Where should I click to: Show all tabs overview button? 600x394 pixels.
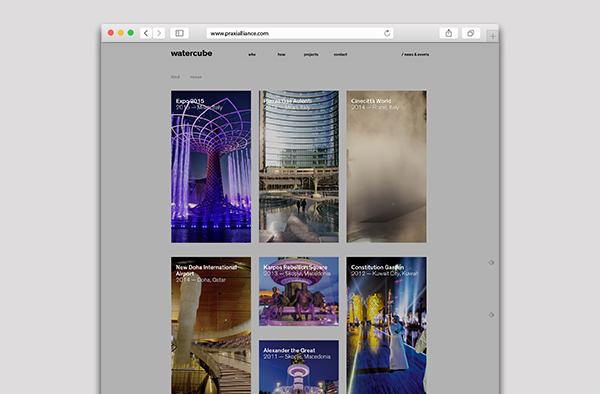click(471, 33)
